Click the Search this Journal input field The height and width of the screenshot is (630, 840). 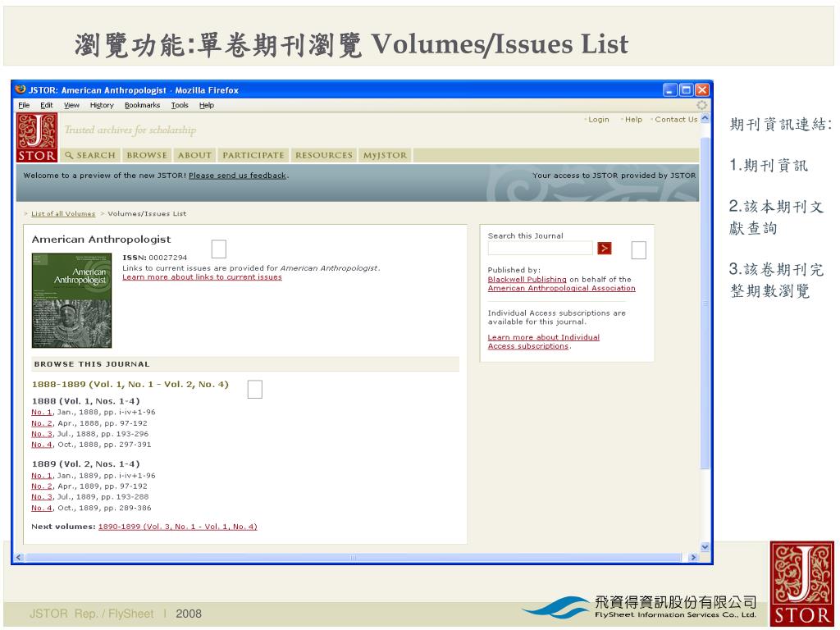click(x=540, y=248)
